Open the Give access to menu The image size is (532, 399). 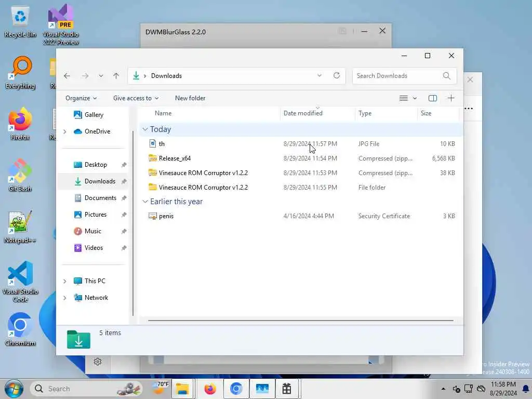click(136, 98)
